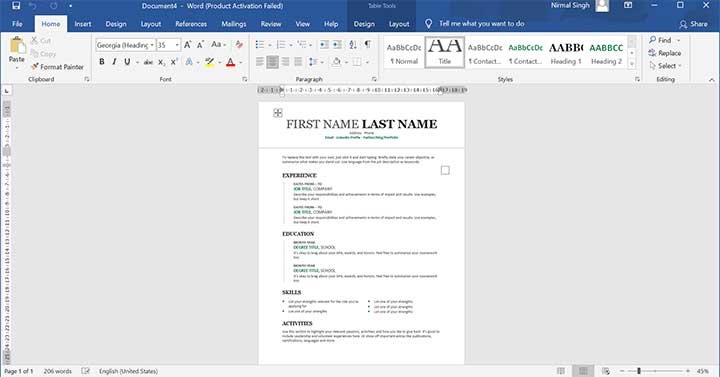Save the document with the floppy icon
The height and width of the screenshot is (377, 720).
(x=16, y=6)
